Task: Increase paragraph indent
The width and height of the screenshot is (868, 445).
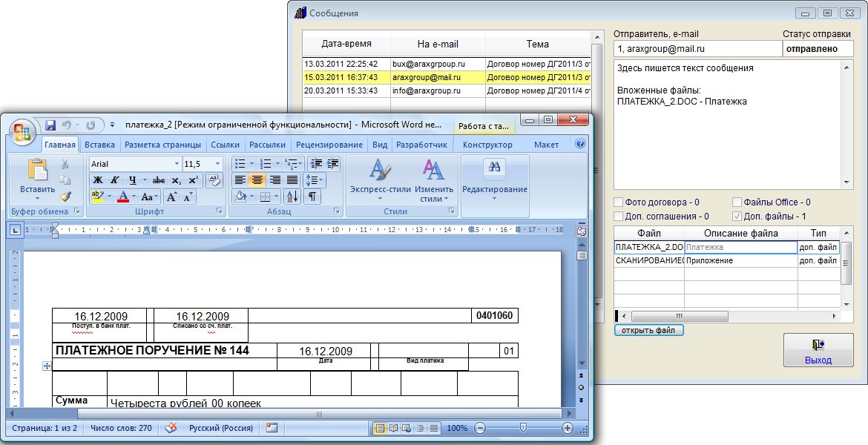Action: [x=332, y=163]
